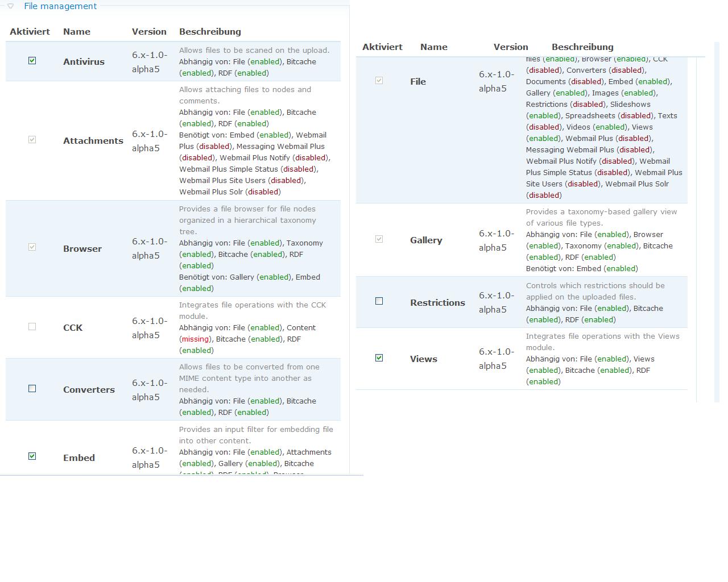Click the disabled CCK module checkbox
The width and height of the screenshot is (728, 582).
pyautogui.click(x=32, y=327)
